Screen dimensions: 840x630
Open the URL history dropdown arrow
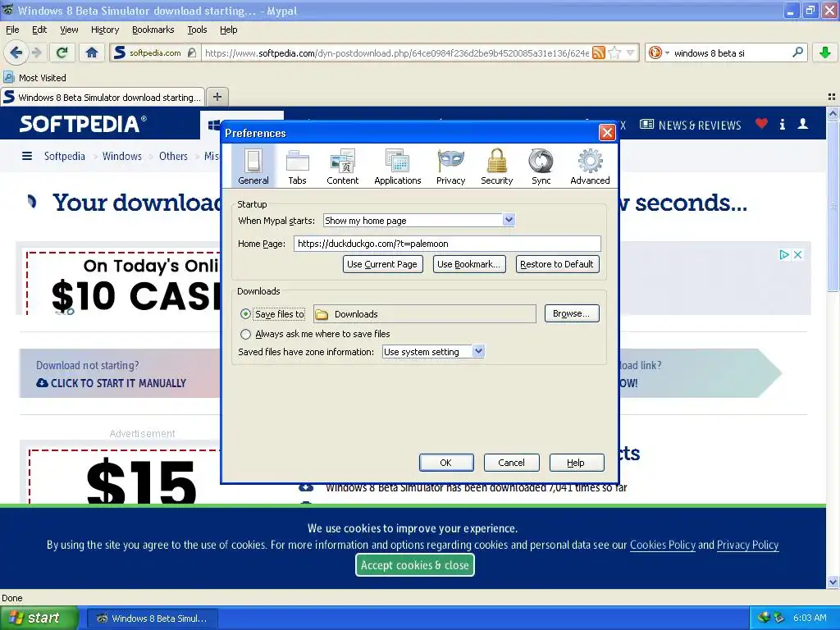tap(631, 52)
